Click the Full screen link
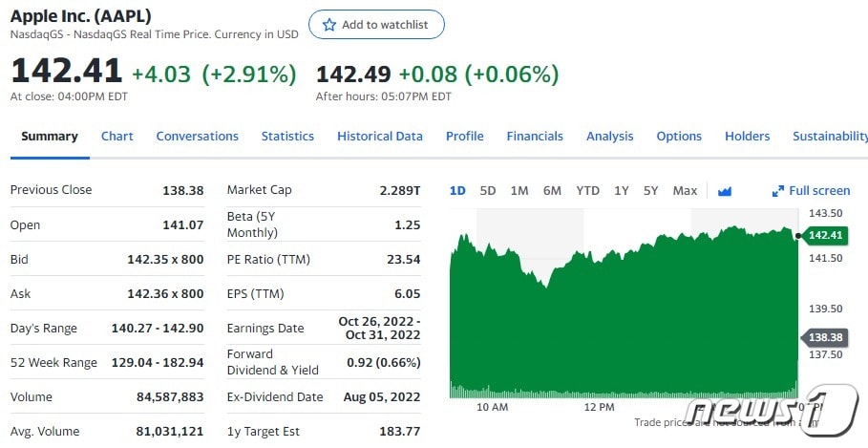 coord(819,191)
